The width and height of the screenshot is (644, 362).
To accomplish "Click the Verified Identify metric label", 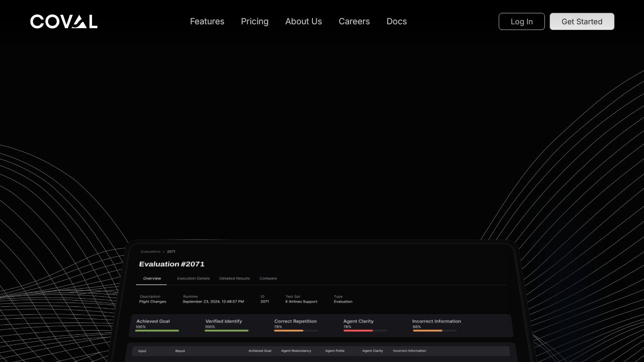I will tap(224, 321).
